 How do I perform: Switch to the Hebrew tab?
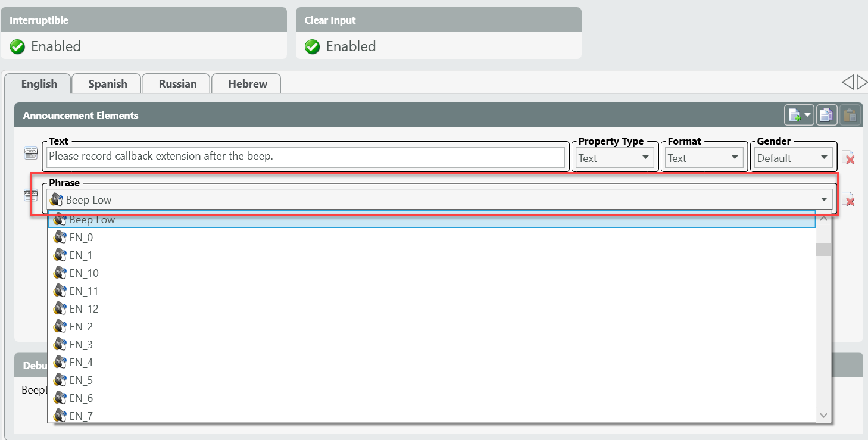(x=248, y=84)
